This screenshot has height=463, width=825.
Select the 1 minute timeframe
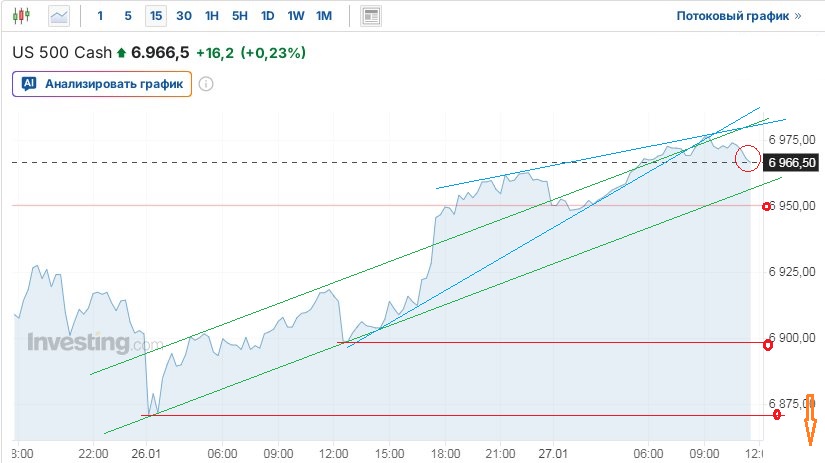tap(100, 16)
